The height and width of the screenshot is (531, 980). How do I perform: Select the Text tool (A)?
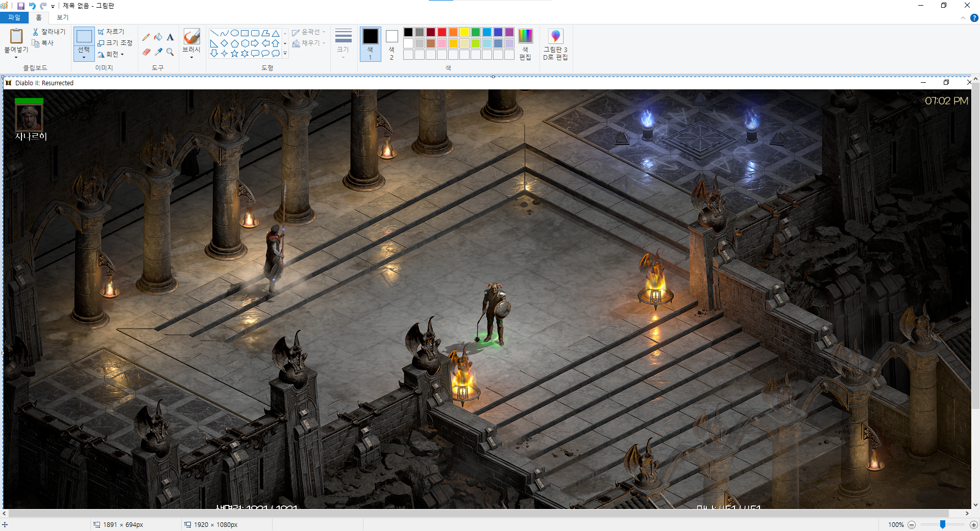(x=170, y=37)
